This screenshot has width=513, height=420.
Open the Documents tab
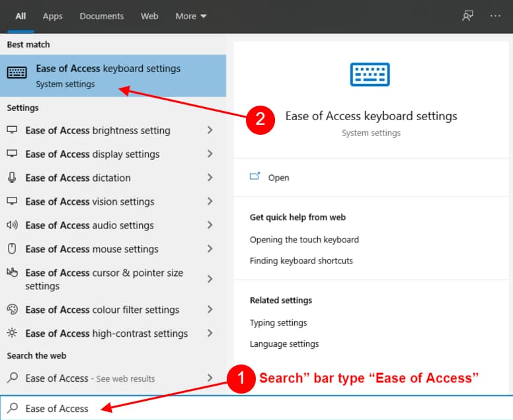pos(101,16)
